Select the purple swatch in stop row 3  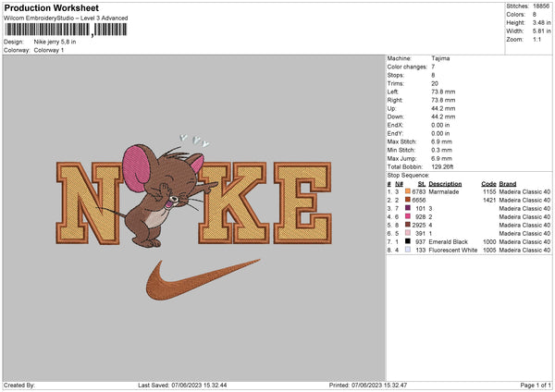[407, 208]
